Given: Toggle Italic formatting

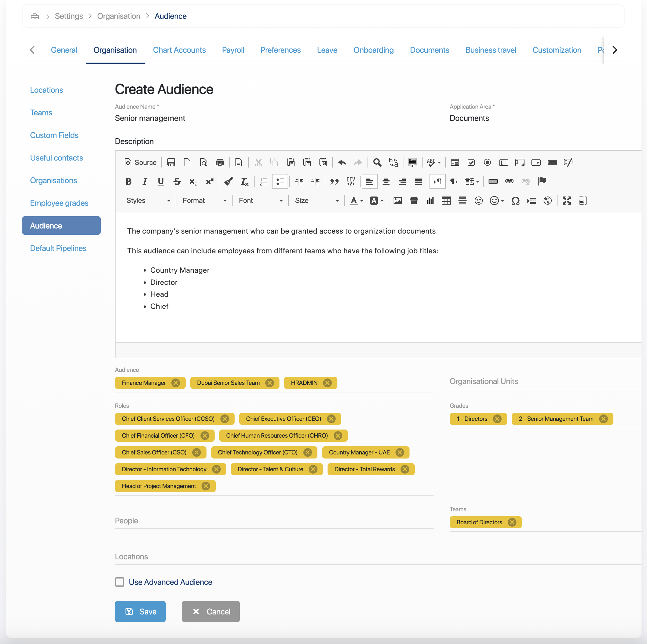Looking at the screenshot, I should click(x=145, y=182).
